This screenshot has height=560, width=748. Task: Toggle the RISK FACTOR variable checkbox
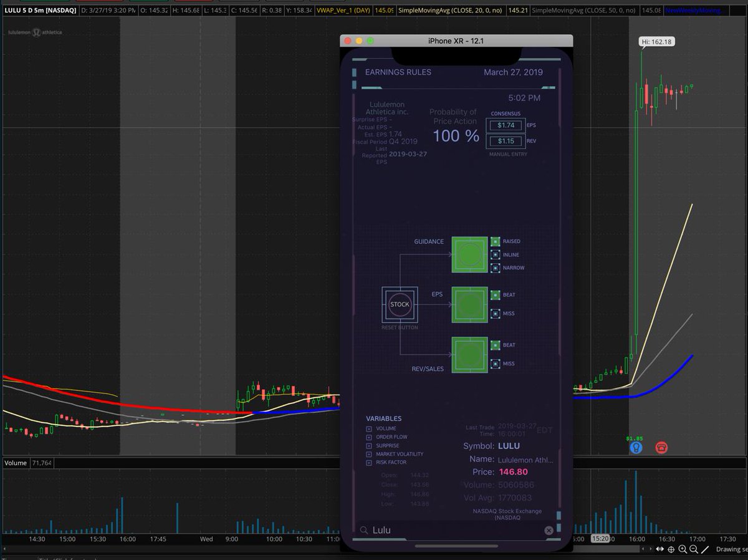(369, 463)
